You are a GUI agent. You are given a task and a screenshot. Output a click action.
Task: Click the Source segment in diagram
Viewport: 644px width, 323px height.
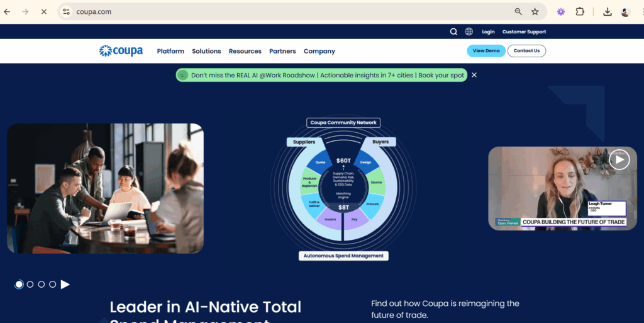point(376,182)
